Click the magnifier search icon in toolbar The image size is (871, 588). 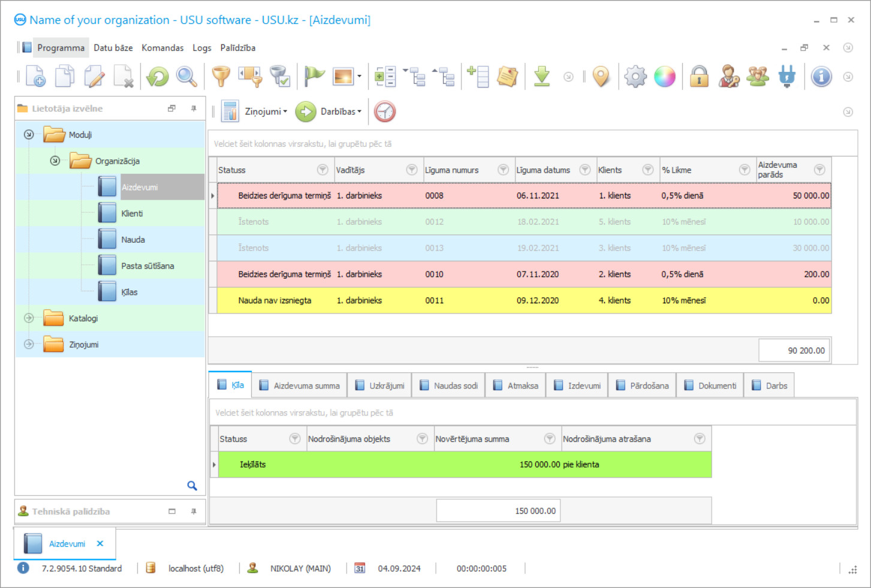tap(186, 77)
